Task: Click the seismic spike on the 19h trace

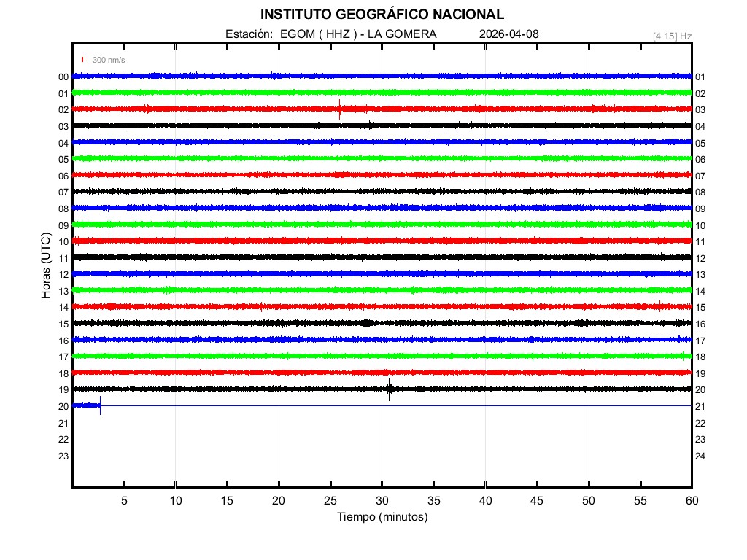Action: click(390, 389)
